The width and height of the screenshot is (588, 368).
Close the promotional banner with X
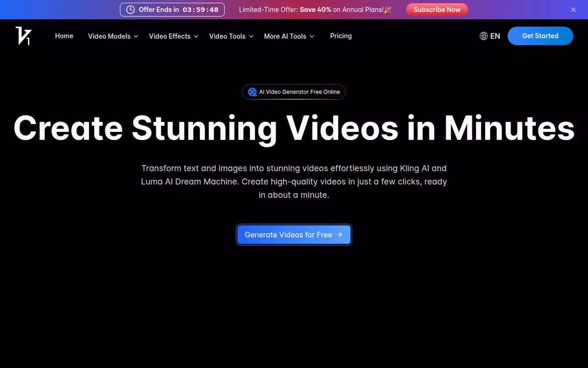click(573, 10)
